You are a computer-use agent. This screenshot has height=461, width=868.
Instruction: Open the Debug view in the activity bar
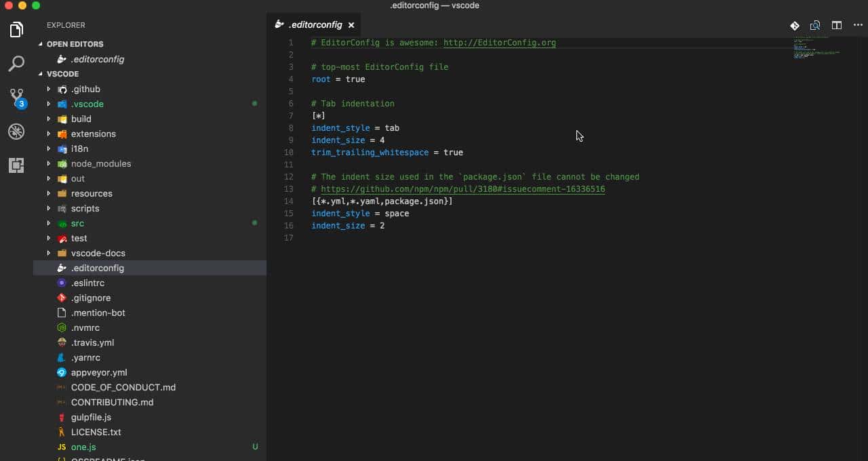coord(16,131)
